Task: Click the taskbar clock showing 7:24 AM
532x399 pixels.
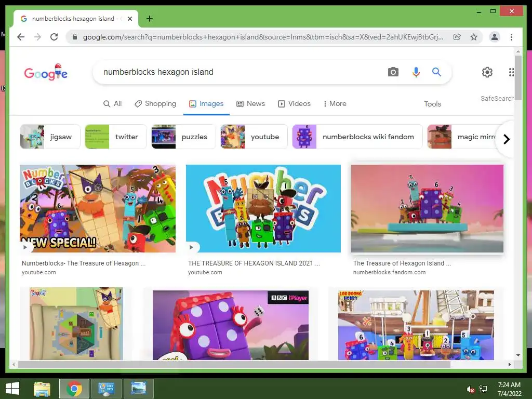Action: 509,389
